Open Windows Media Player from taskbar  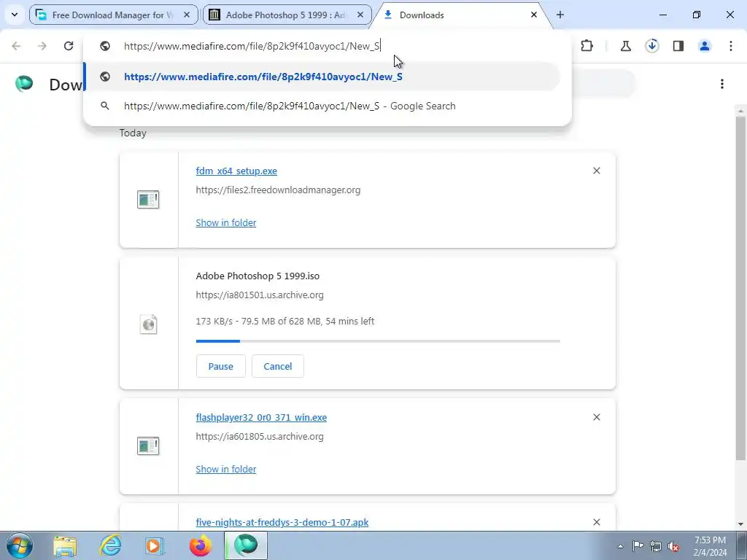tap(155, 545)
